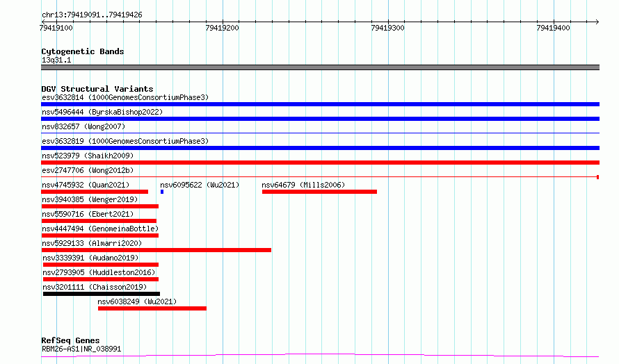
Task: Click the RefSeq Genes track title
Action: (x=70, y=341)
